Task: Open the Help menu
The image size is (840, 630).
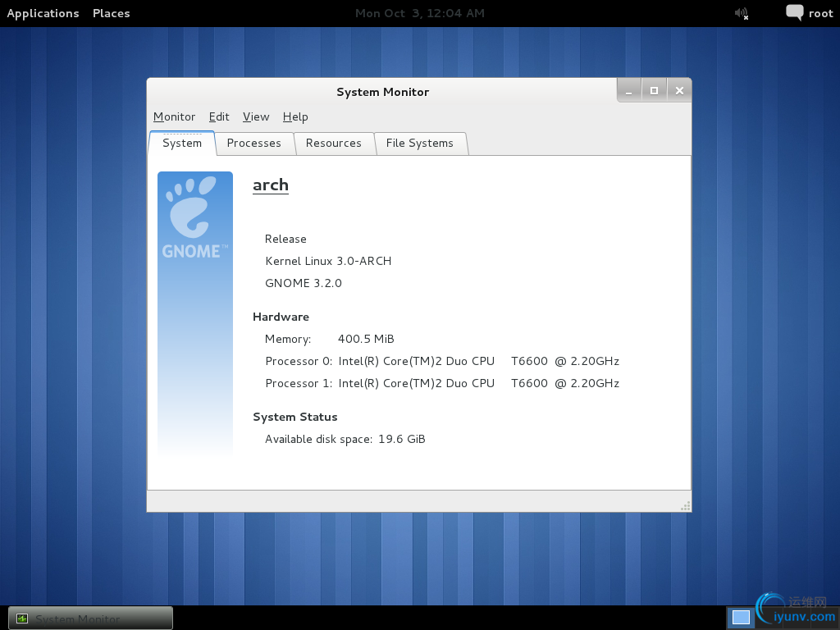Action: click(295, 116)
